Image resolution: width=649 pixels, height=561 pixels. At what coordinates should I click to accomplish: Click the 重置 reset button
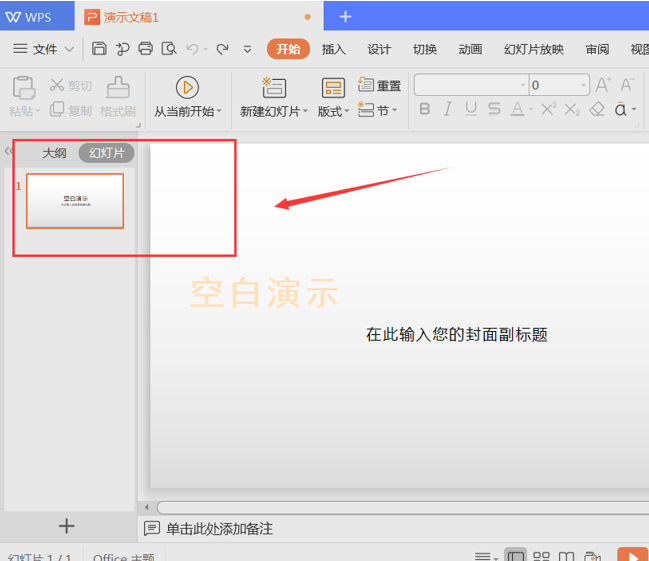point(379,85)
